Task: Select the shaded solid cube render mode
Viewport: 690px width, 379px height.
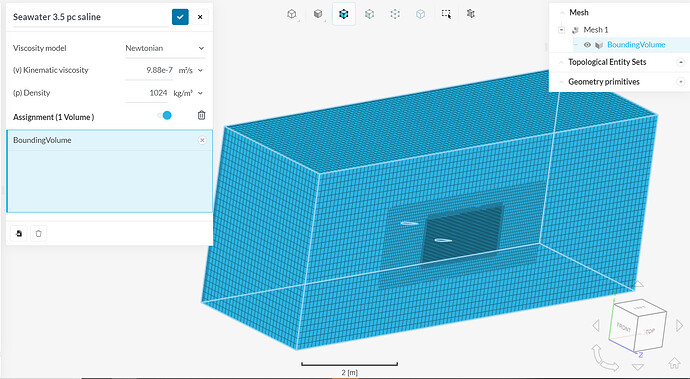Action: (318, 14)
